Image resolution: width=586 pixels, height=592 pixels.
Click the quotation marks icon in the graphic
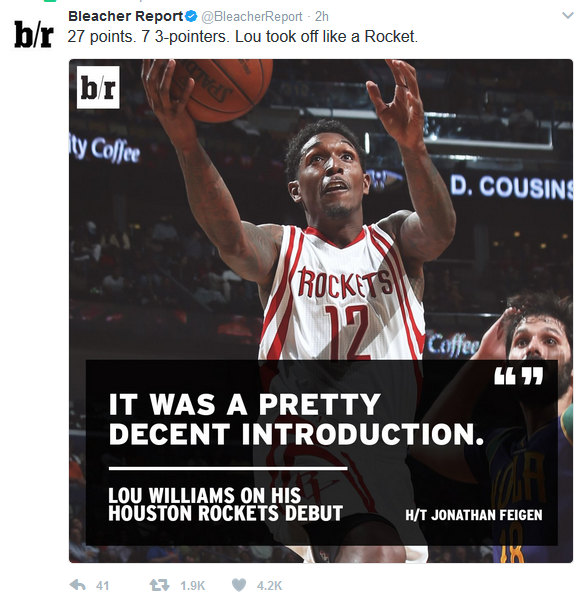[518, 376]
